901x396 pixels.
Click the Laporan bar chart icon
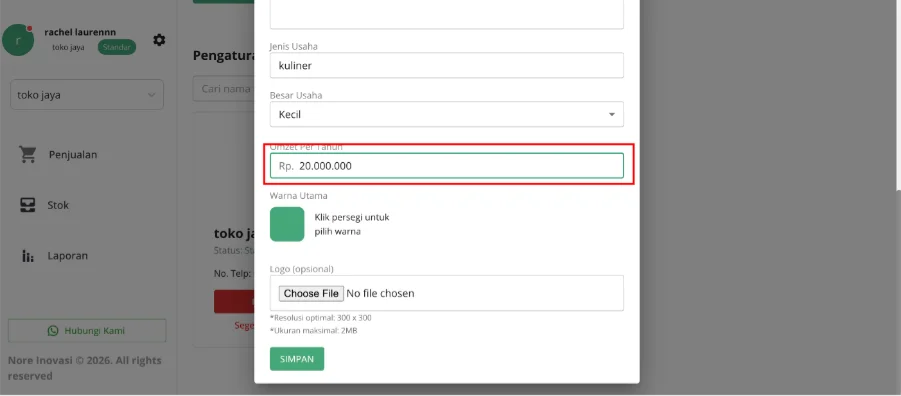click(x=28, y=256)
